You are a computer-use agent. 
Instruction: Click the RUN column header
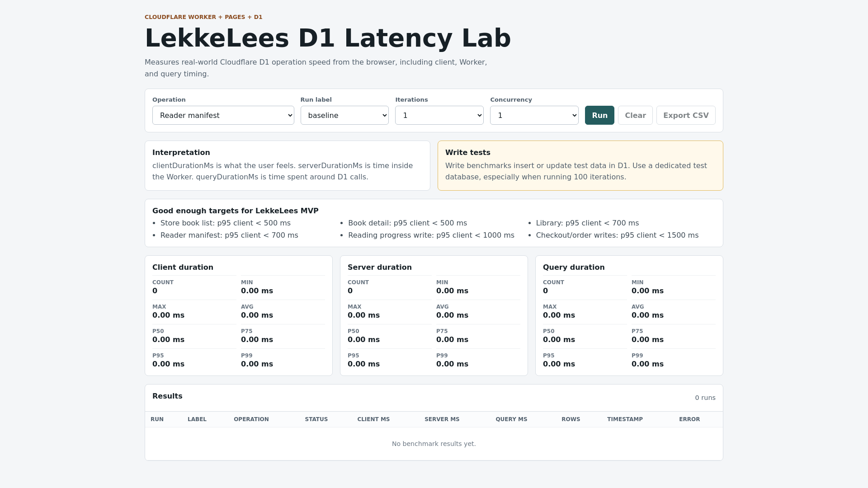[x=157, y=419]
